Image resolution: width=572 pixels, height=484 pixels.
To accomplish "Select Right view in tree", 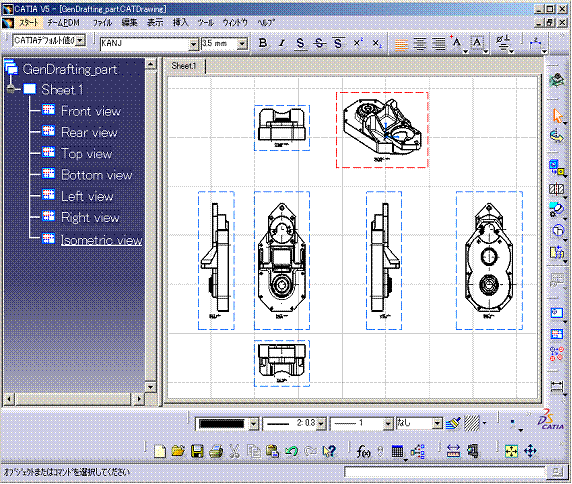I will (90, 218).
